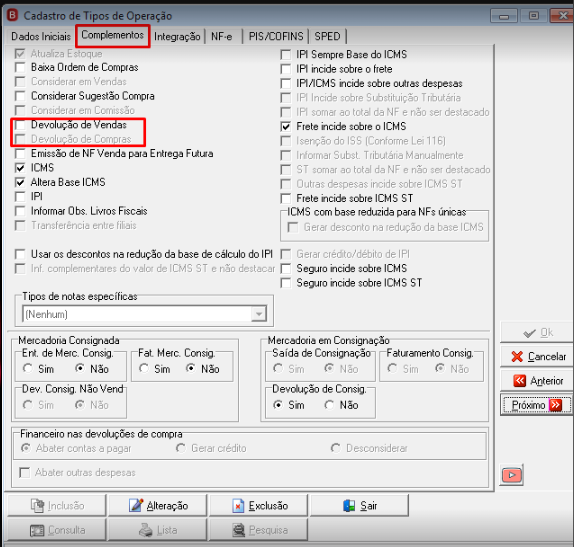Click the Exclusão delete document button
The width and height of the screenshot is (574, 547).
259,505
